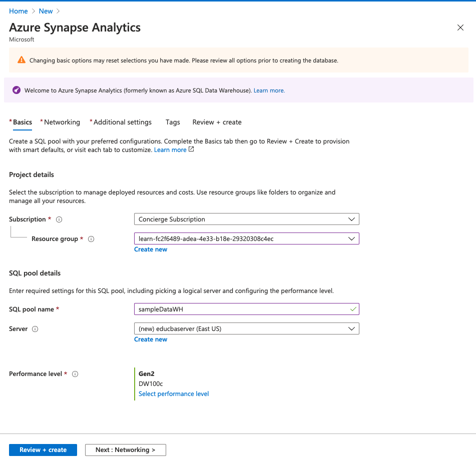The width and height of the screenshot is (476, 460).
Task: Click the purple rocket welcome icon
Action: [17, 90]
